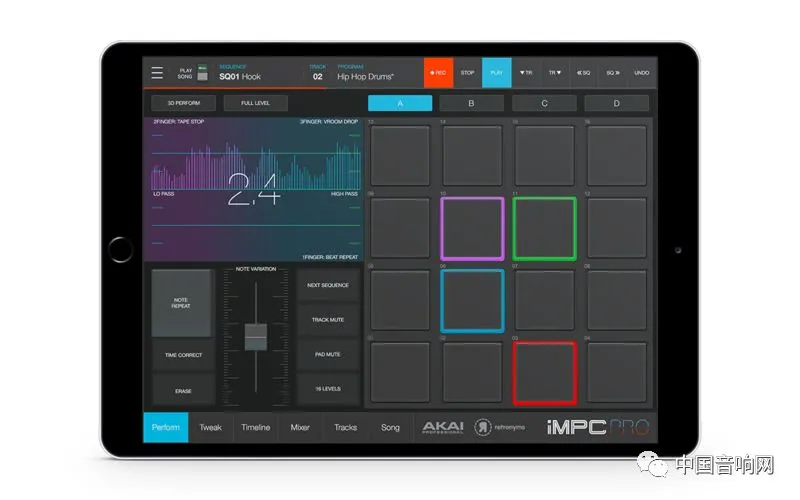Image resolution: width=800 pixels, height=500 pixels.
Task: Hit the red-outlined drum pad 03
Action: tap(544, 373)
